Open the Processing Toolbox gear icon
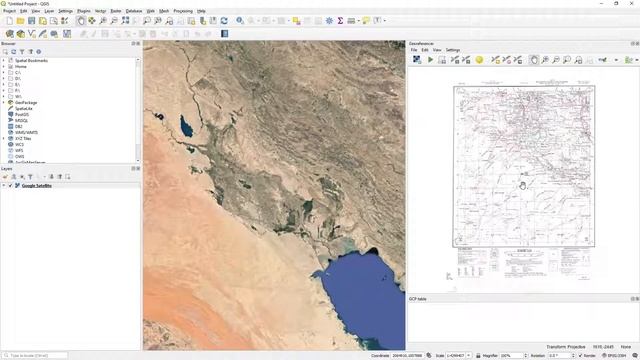The height and width of the screenshot is (360, 640). (329, 20)
